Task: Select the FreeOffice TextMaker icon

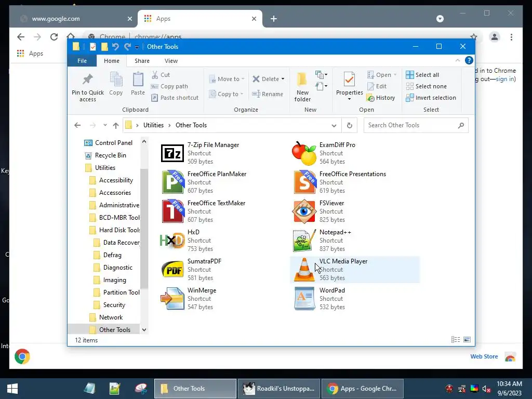Action: click(x=172, y=211)
